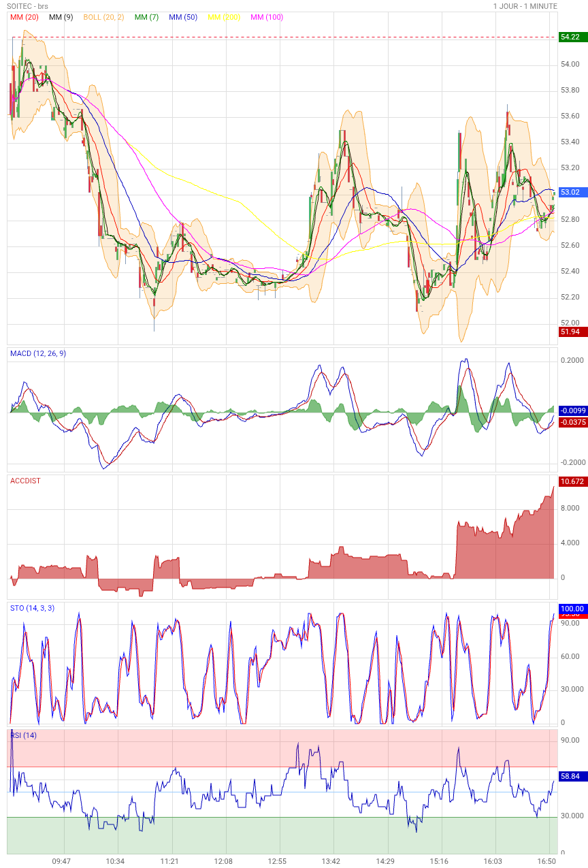588x868 pixels.
Task: Select the green 'MM (7)' legend label
Action: click(x=146, y=17)
